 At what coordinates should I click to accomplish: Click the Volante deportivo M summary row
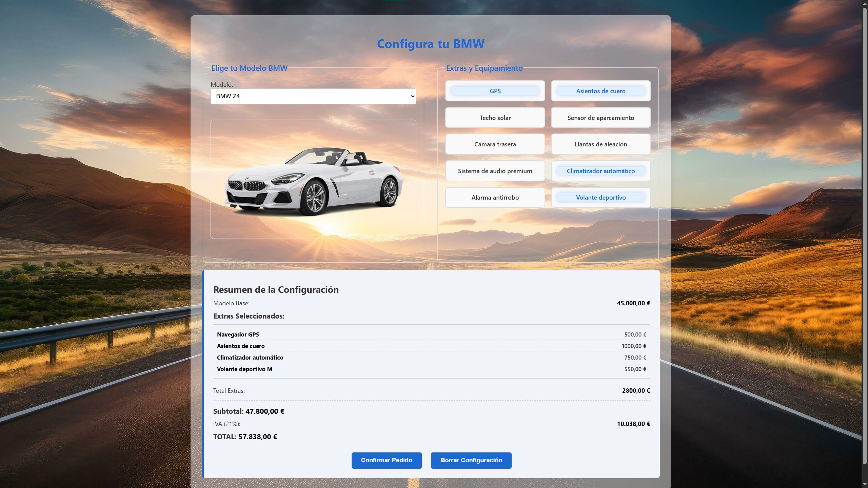point(432,369)
